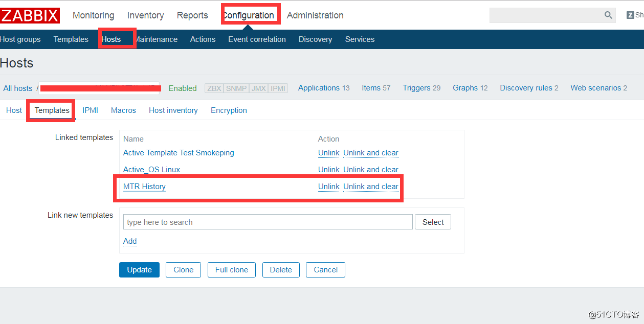Select Hosts in the submenu bar

pos(111,39)
